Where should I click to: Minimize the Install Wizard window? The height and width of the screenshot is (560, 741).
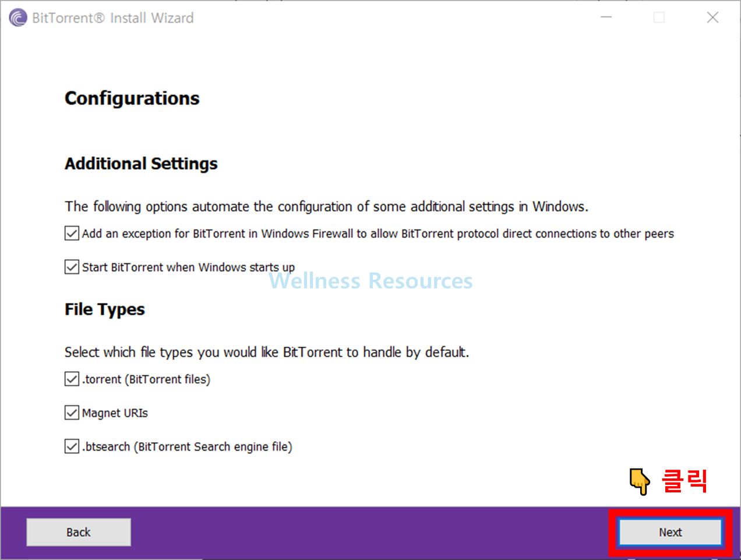[x=606, y=17]
